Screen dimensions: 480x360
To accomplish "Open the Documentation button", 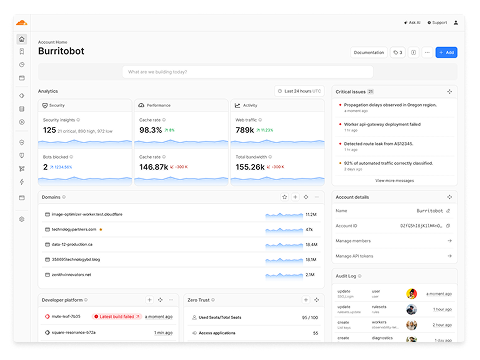I will [x=369, y=52].
